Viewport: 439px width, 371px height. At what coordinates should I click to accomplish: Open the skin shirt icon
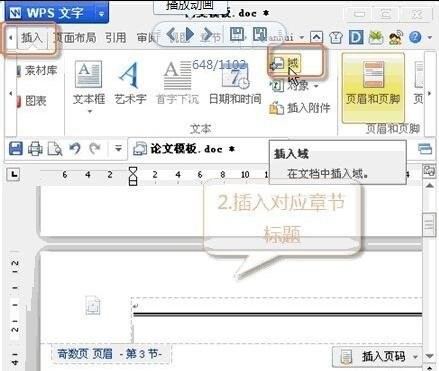point(336,37)
